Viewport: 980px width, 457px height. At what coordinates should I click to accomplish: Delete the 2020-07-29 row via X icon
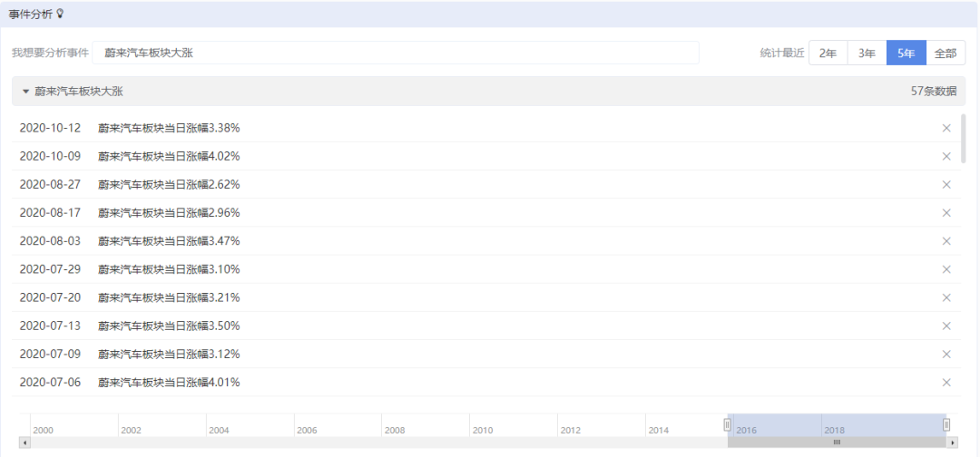click(946, 268)
